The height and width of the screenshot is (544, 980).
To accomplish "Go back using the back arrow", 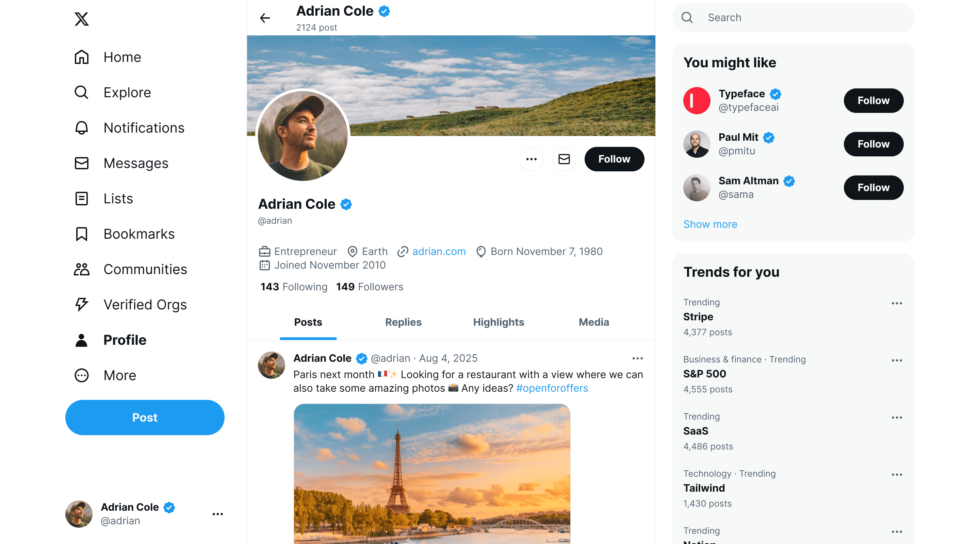I will pos(265,18).
